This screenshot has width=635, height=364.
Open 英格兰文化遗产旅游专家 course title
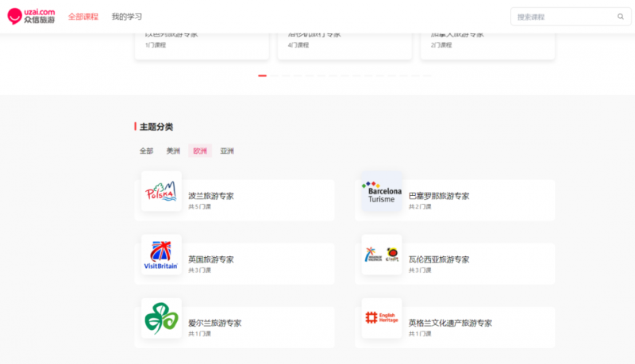(x=449, y=323)
